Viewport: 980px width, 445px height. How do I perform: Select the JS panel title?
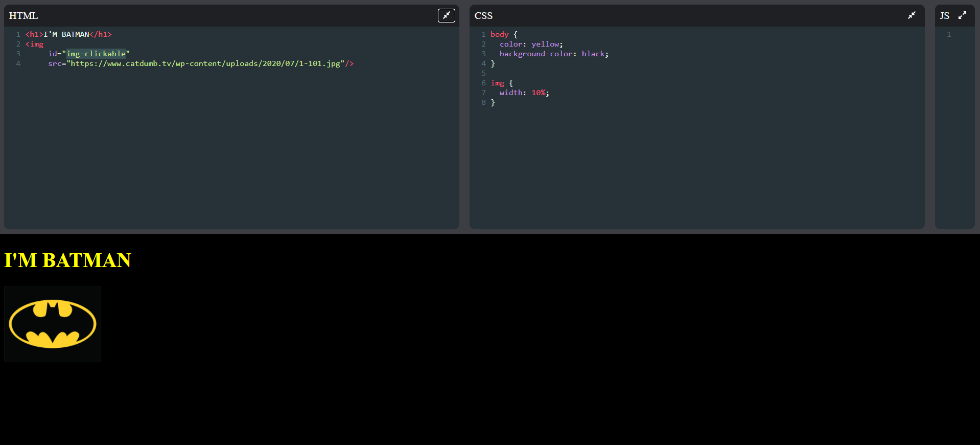(x=944, y=16)
